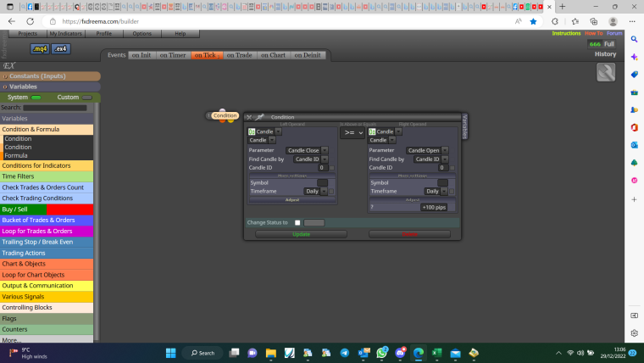
Task: Open the My Indicators menu
Action: point(66,34)
